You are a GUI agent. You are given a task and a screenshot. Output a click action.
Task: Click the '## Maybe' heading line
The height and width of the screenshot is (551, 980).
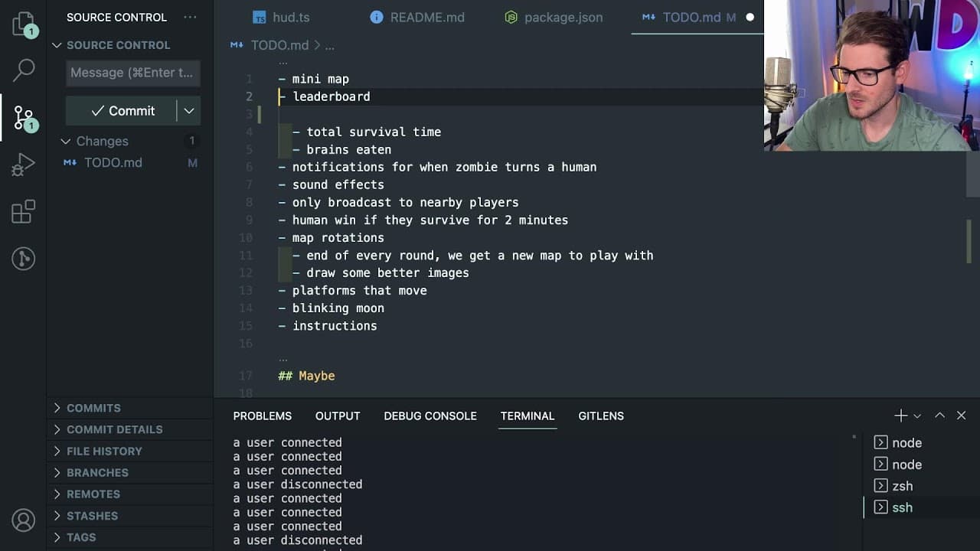pyautogui.click(x=306, y=376)
